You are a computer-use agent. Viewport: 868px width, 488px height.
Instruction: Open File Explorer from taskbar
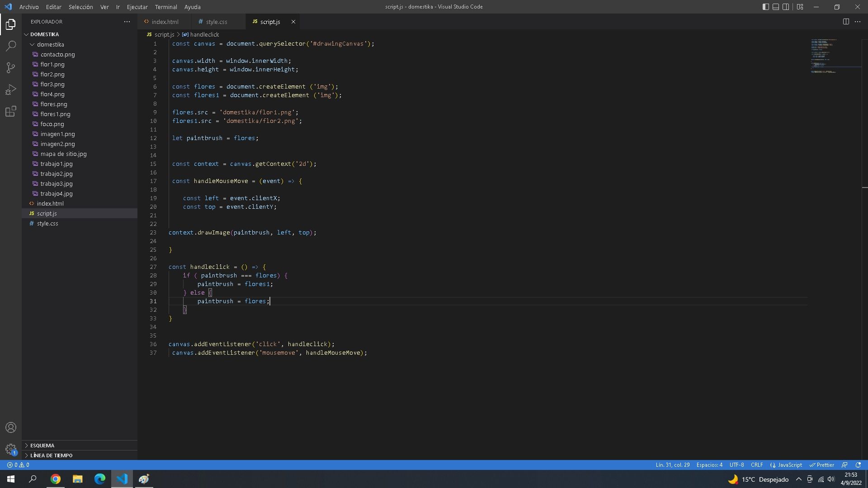click(78, 479)
